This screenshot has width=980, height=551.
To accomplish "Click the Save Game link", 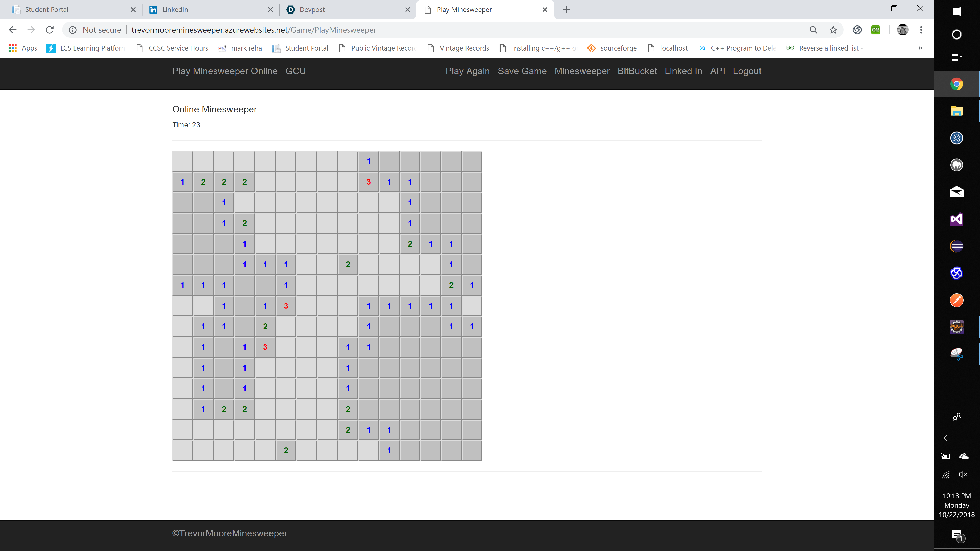I will 522,71.
